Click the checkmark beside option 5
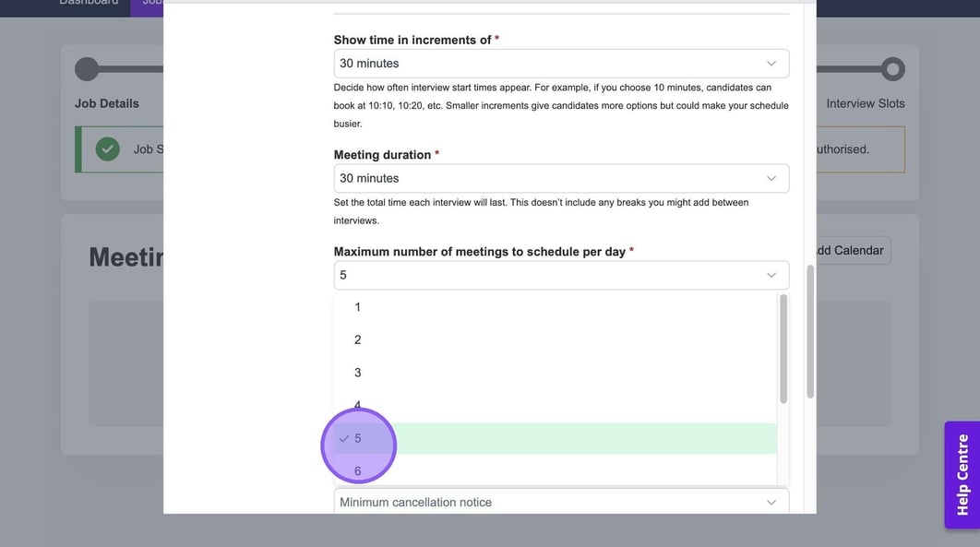 click(x=344, y=439)
